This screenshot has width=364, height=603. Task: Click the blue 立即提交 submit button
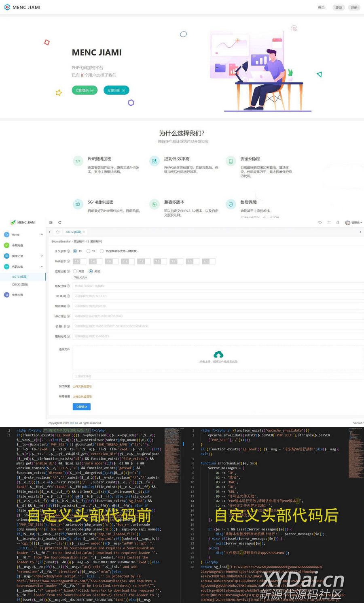point(82,407)
